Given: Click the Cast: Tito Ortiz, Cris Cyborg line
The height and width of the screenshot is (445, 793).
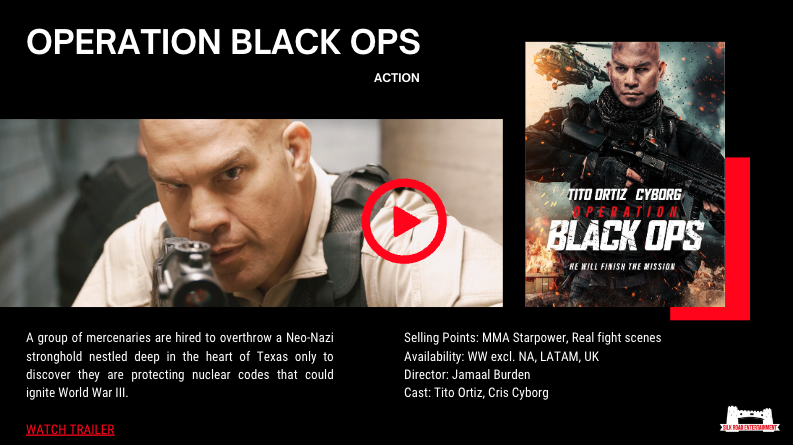Looking at the screenshot, I should coord(476,393).
